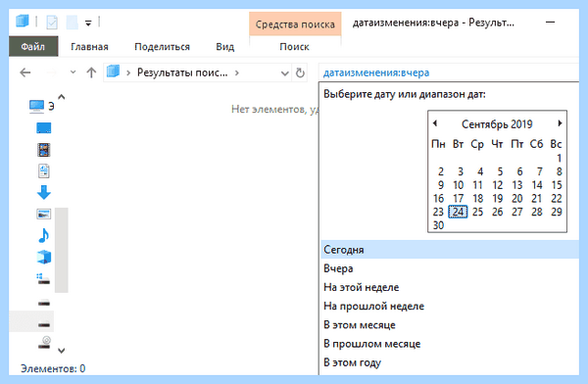The height and width of the screenshot is (384, 588).
Task: Choose the На прошлой неделе option
Action: point(449,306)
